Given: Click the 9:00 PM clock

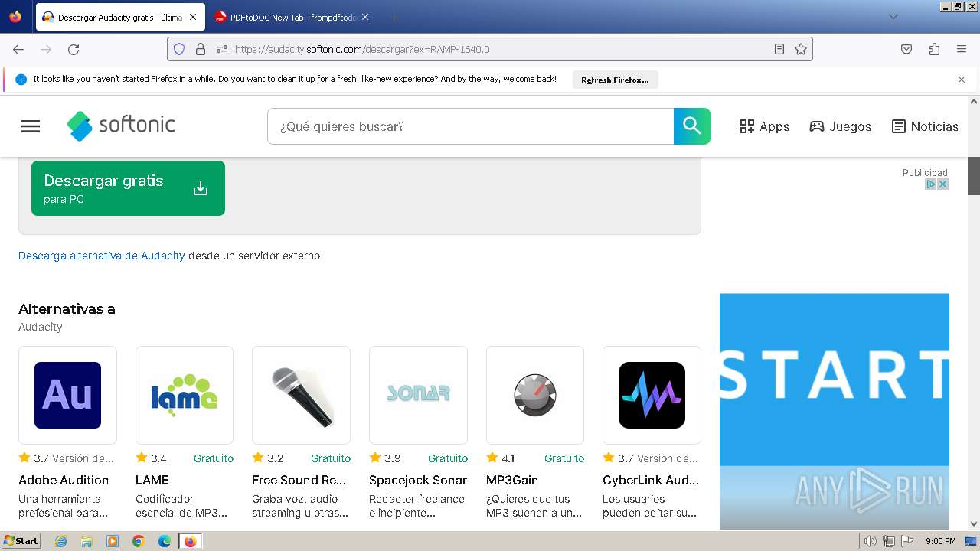Looking at the screenshot, I should (940, 541).
